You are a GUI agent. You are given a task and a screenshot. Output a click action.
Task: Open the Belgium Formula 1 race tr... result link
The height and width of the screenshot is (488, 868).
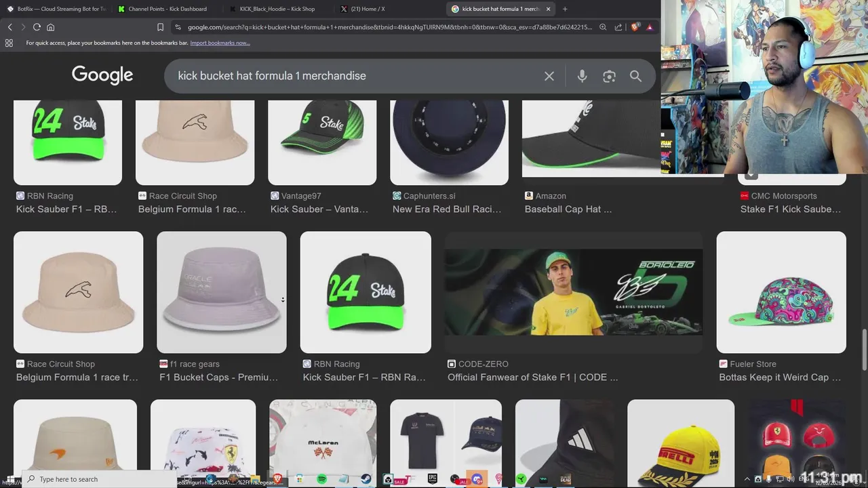click(x=77, y=377)
